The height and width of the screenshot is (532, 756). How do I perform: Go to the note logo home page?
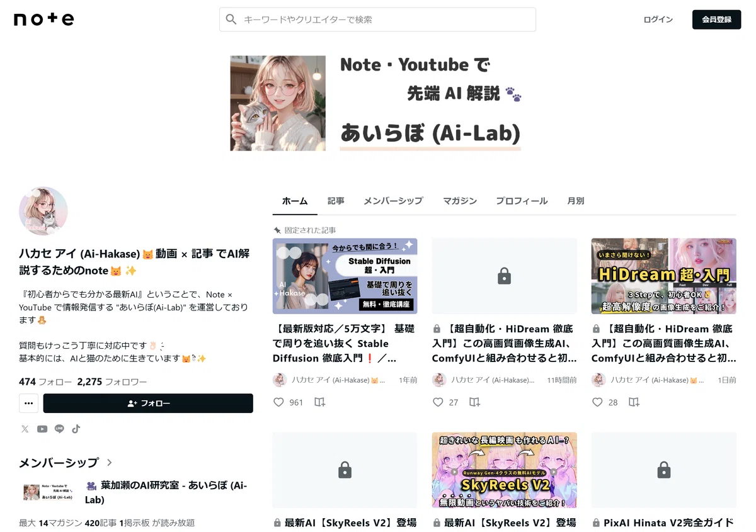coord(44,20)
